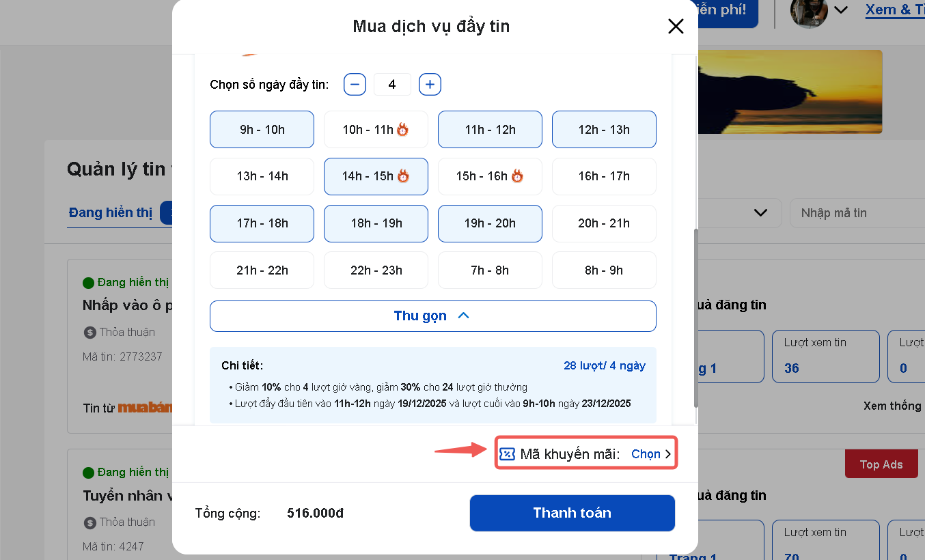Click the coupon icon beside Mã khuyến mãi
Image resolution: width=925 pixels, height=560 pixels.
click(x=507, y=454)
